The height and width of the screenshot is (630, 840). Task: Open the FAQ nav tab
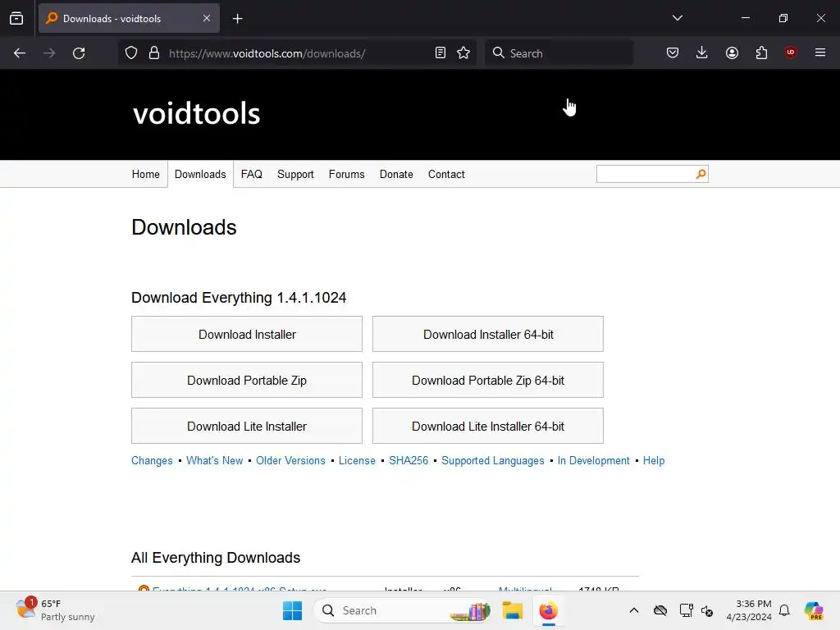[251, 174]
